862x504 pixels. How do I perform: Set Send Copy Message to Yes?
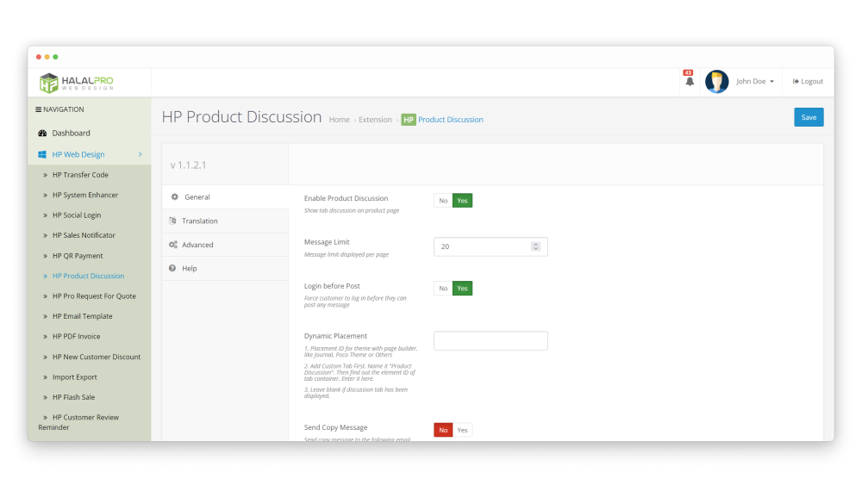pos(463,430)
